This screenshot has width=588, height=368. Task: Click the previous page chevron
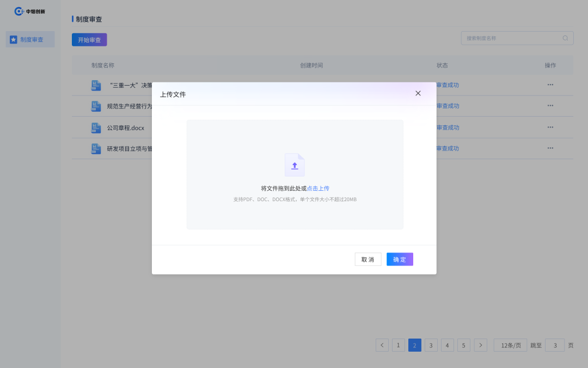[x=382, y=345]
